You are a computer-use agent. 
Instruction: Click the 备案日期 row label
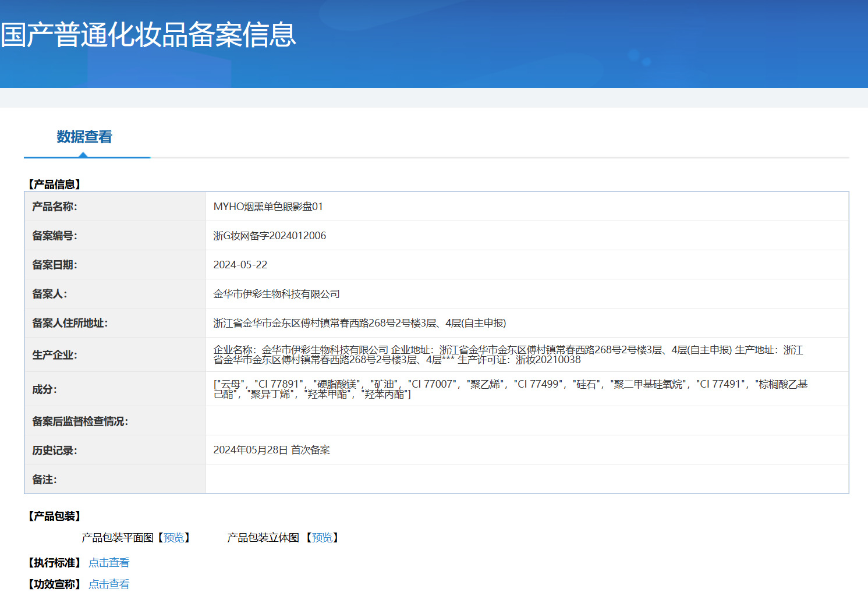point(55,265)
